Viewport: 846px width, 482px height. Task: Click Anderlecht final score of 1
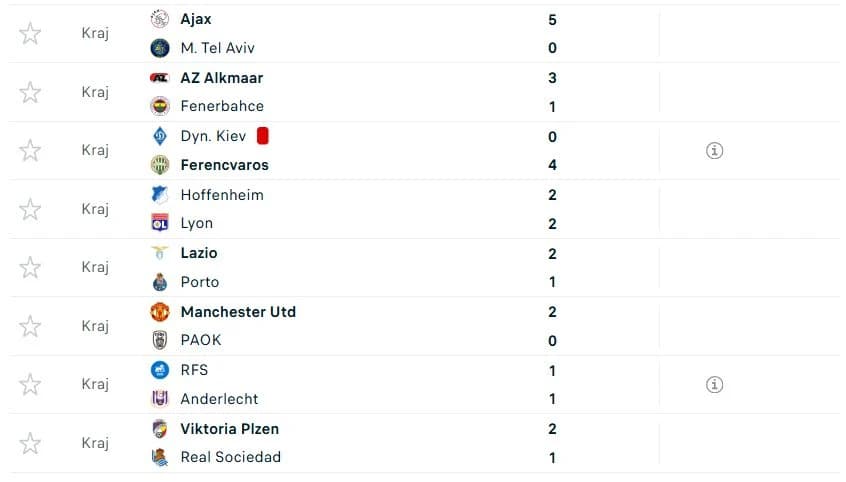point(552,399)
